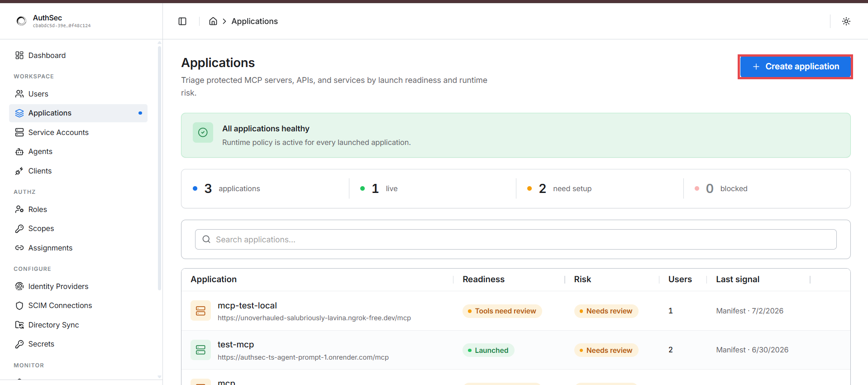868x385 pixels.
Task: Click the 0 blocked stat
Action: 721,188
